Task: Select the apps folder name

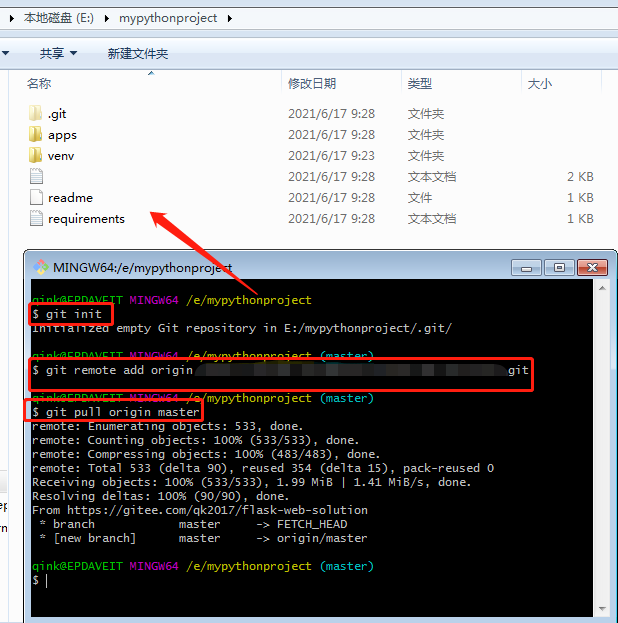Action: (x=62, y=135)
